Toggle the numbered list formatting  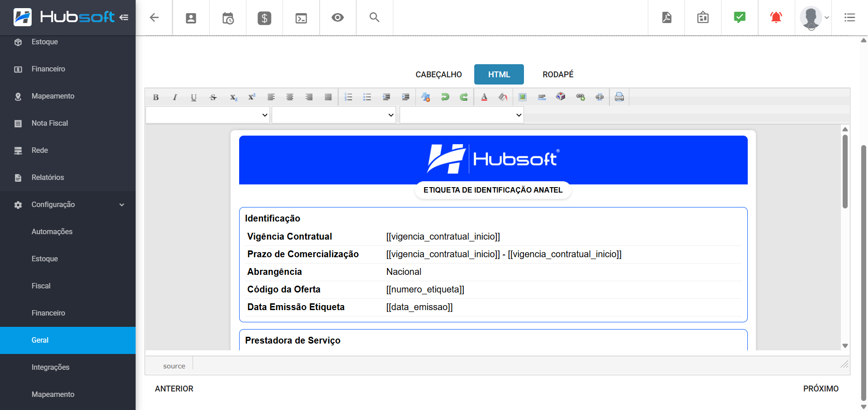348,97
